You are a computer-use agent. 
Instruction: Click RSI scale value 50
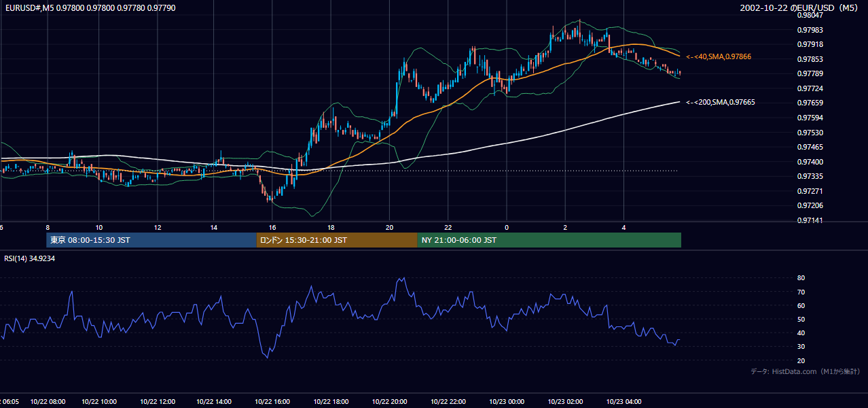point(801,319)
